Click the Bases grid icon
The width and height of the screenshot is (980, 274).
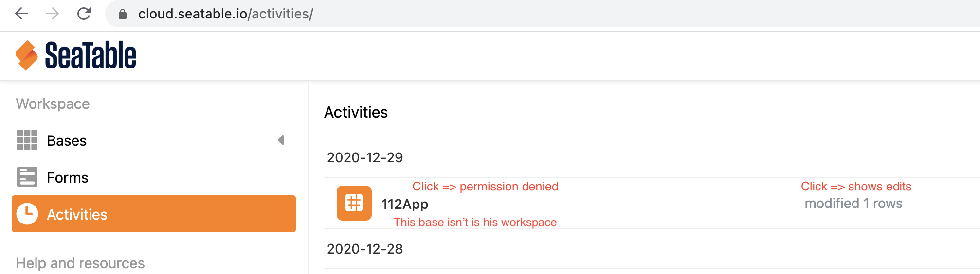click(27, 140)
